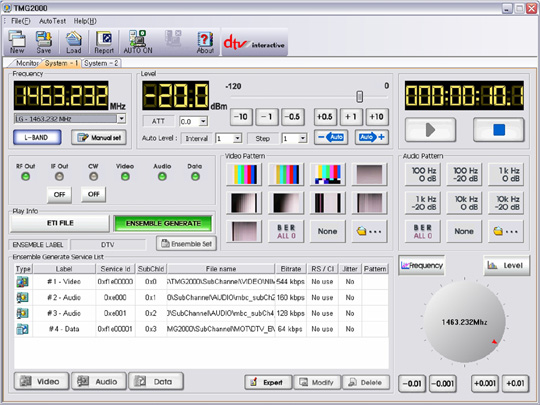
Task: Click the Load toolbar icon
Action: click(x=74, y=42)
